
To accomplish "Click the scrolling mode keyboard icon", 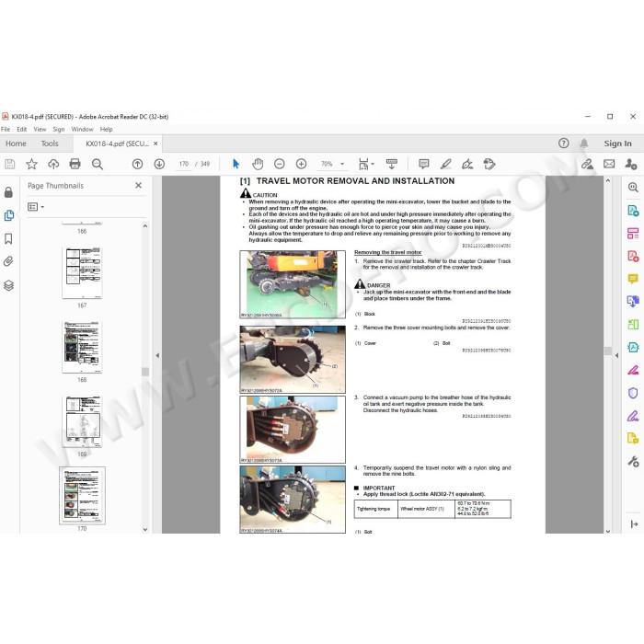I will click(391, 165).
